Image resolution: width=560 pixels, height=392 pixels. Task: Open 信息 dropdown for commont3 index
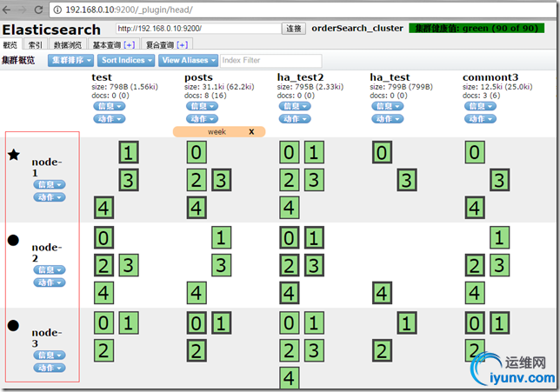(480, 106)
